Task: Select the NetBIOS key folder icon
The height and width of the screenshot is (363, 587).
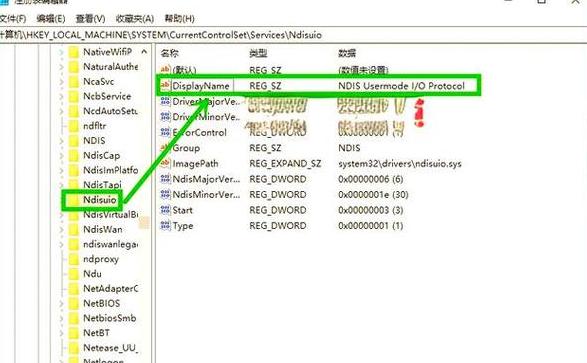Action: click(74, 303)
